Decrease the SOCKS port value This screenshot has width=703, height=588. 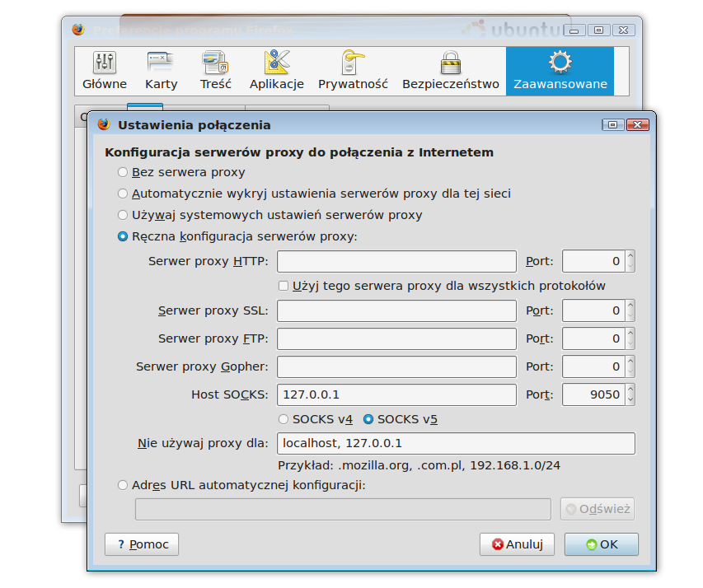point(630,399)
